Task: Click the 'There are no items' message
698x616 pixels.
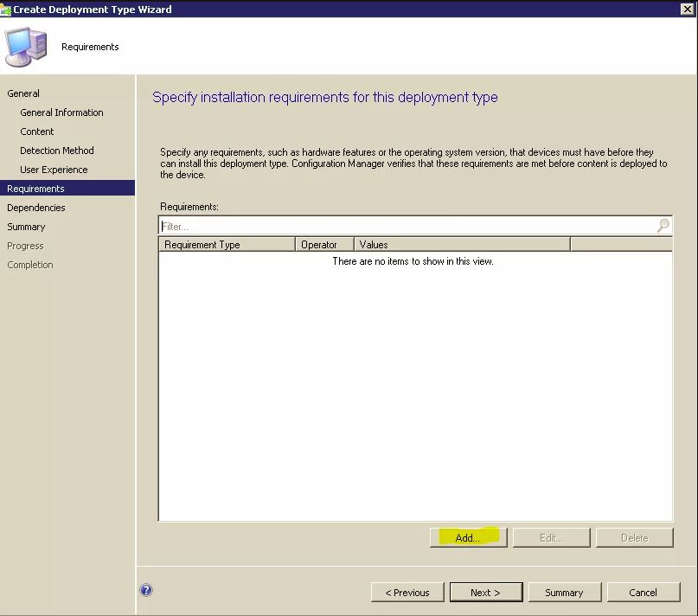Action: [413, 261]
